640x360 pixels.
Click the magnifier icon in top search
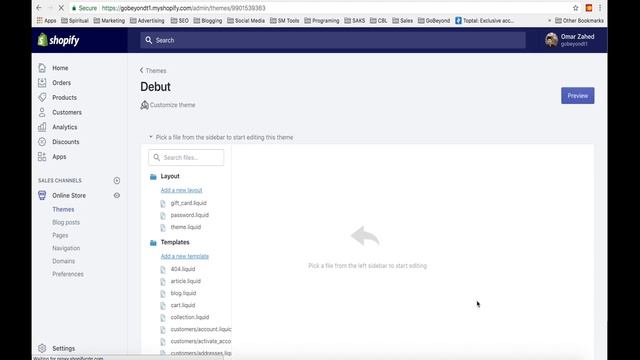coord(149,40)
